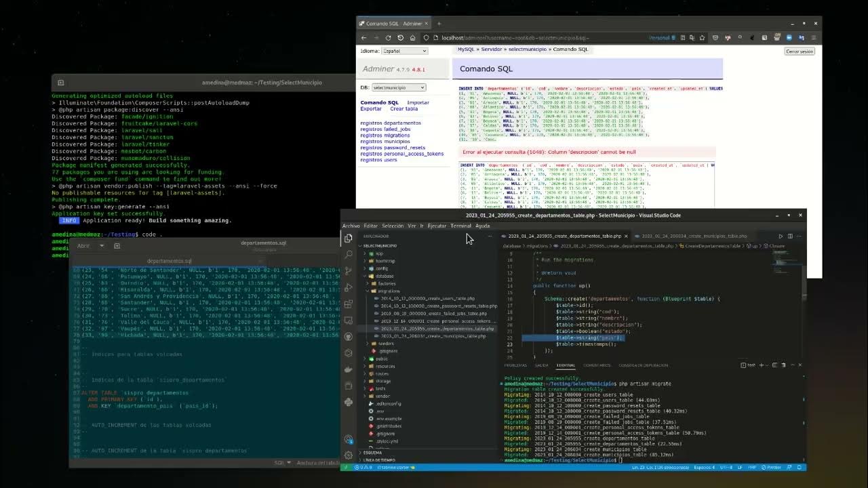The height and width of the screenshot is (488, 868).
Task: Click new document icon in text editor
Action: [117, 245]
